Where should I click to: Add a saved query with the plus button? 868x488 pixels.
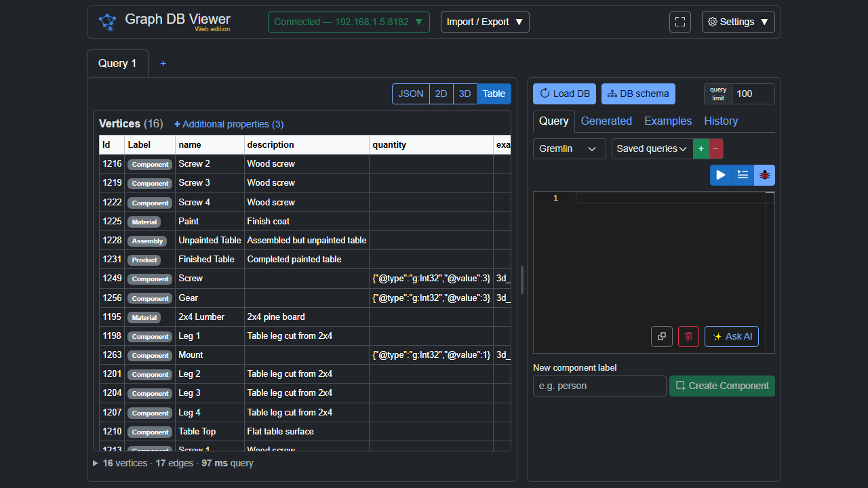[x=701, y=148]
